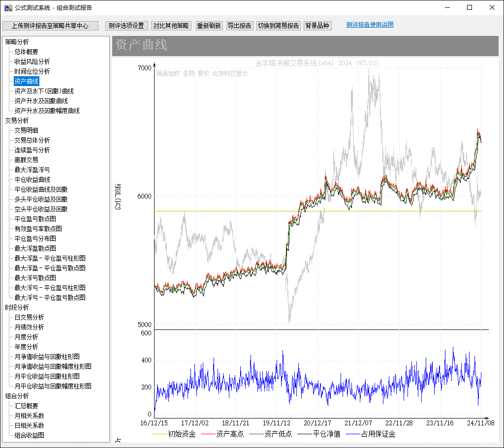Image resolution: width=504 pixels, height=448 pixels.
Task: Select 交易分析 tree group node
Action: pos(17,120)
